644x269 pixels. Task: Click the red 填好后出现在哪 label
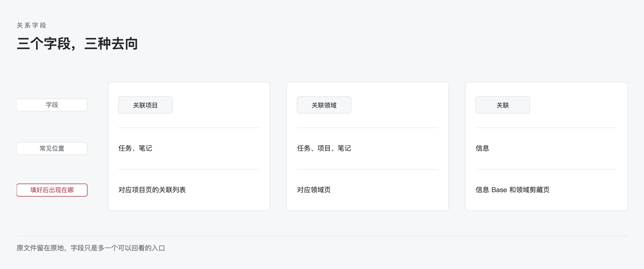(x=52, y=190)
